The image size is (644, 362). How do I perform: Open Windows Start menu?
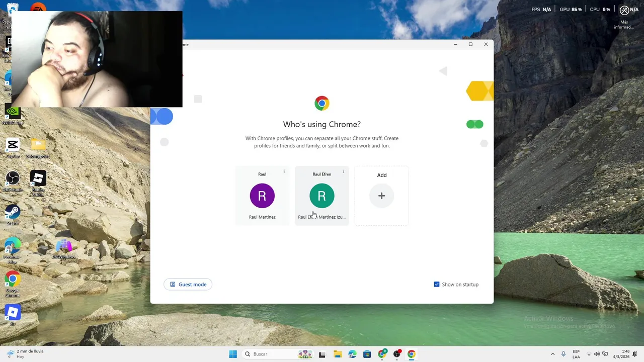[x=233, y=354]
